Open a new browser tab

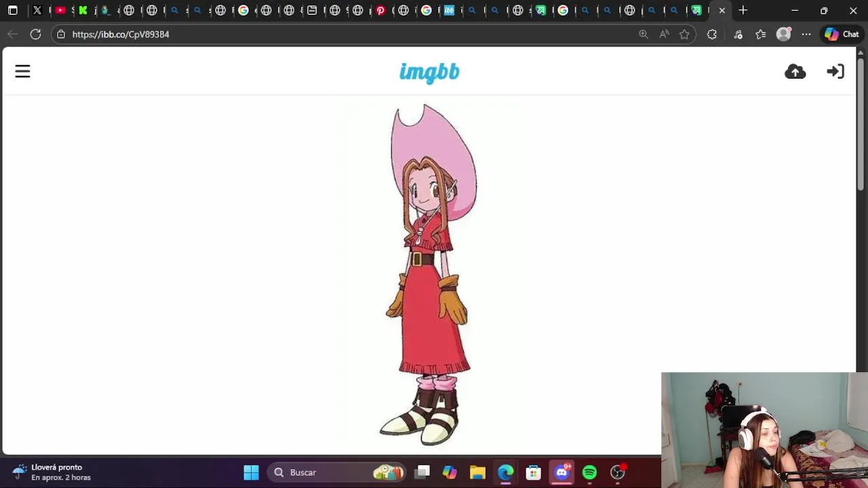743,10
